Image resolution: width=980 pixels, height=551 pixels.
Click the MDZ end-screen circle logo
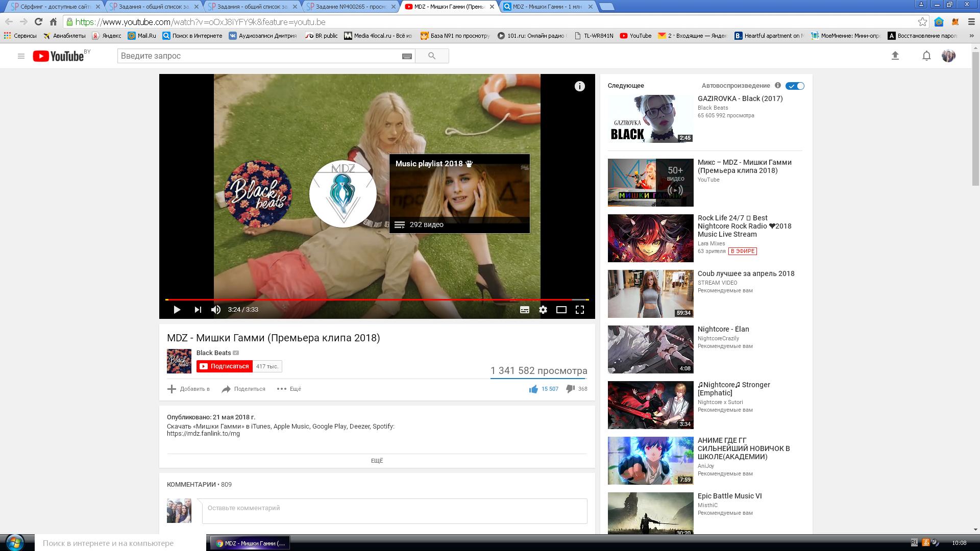tap(343, 194)
